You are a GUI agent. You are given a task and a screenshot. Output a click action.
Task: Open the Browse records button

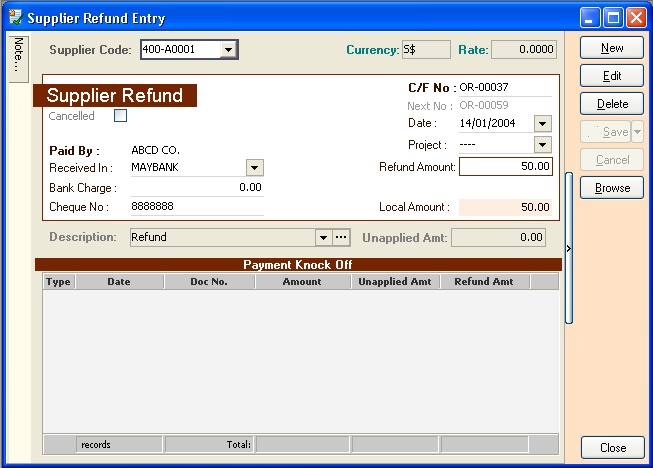[x=612, y=188]
